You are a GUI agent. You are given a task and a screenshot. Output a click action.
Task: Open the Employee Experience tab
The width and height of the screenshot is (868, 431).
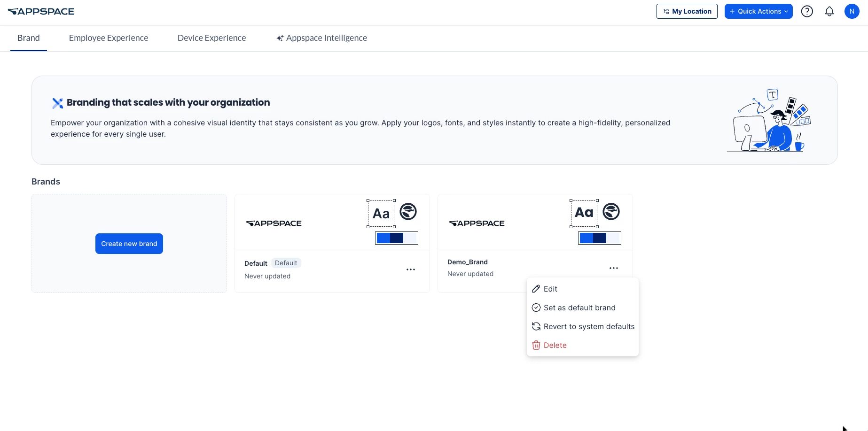pos(109,38)
